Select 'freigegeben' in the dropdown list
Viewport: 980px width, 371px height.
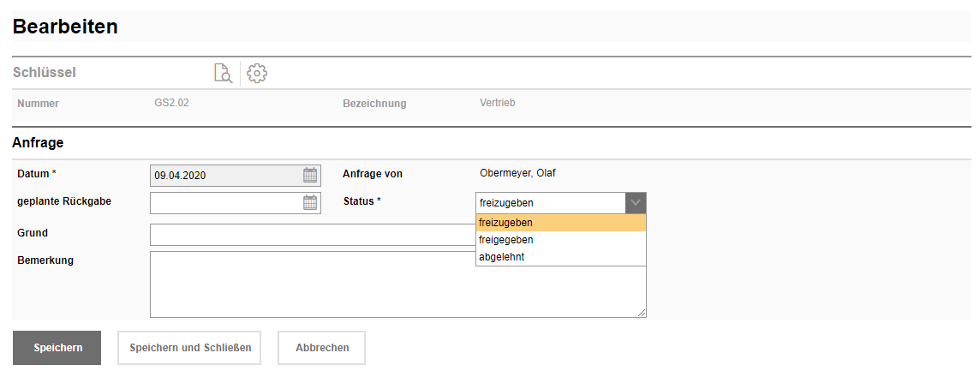tap(561, 240)
